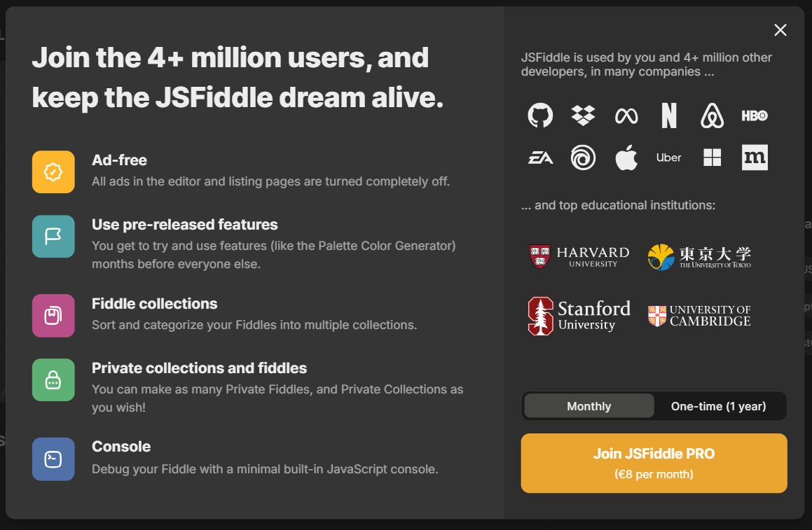Select the Monthly billing option

[589, 406]
